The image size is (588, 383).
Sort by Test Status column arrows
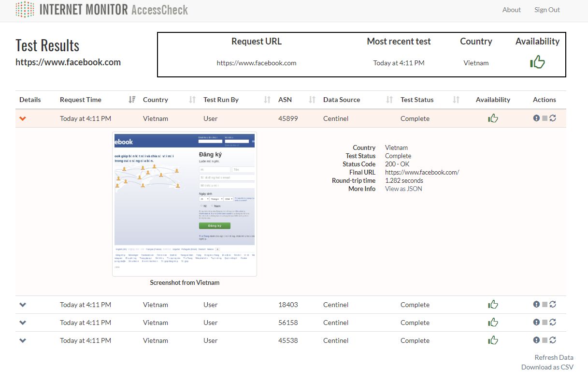point(456,100)
